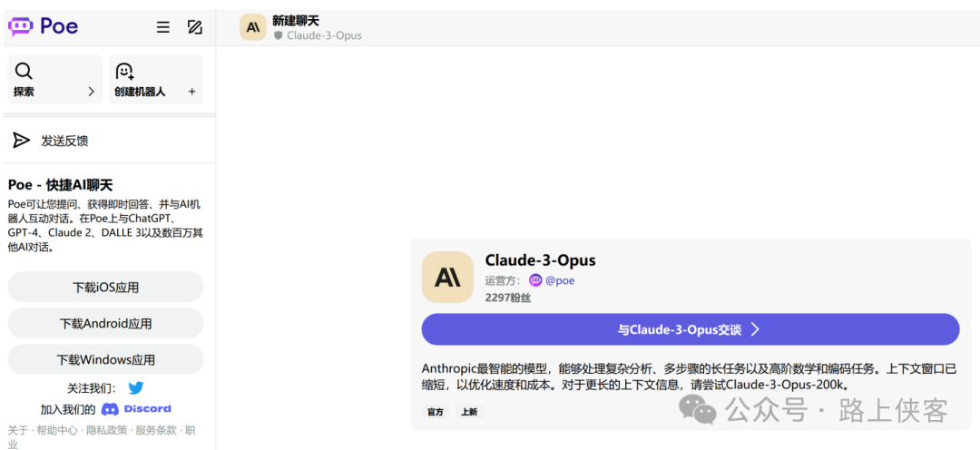This screenshot has height=450, width=980.
Task: Click the Claude-3-Opus card title
Action: [x=540, y=260]
